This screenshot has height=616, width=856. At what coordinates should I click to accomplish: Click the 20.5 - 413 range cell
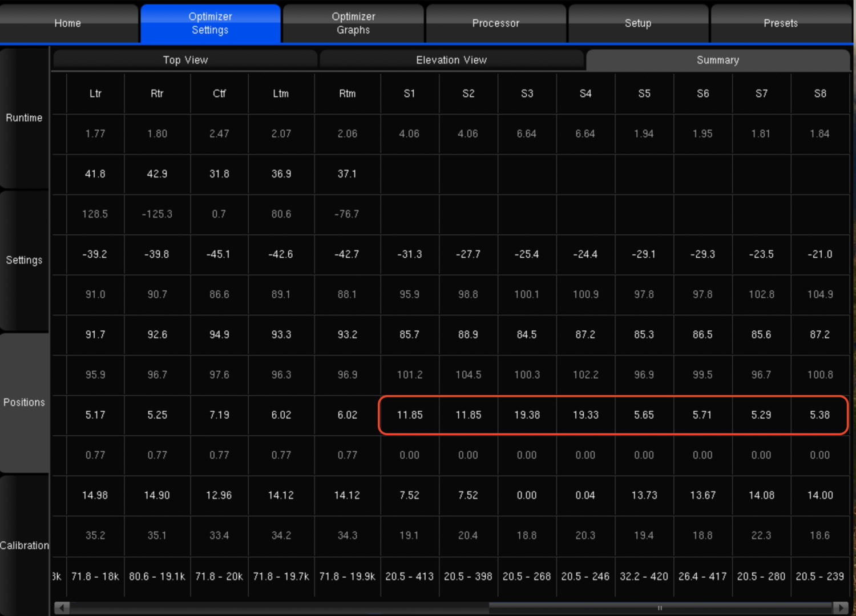(x=410, y=577)
